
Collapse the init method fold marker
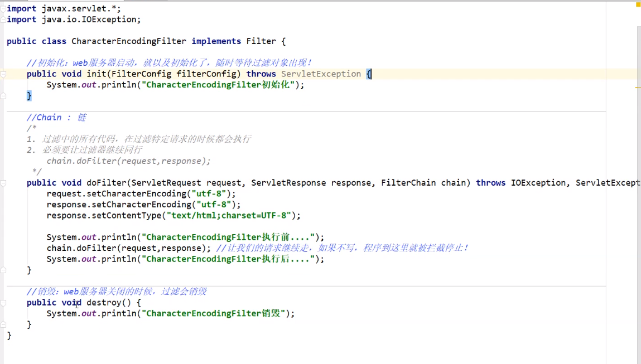coord(3,74)
